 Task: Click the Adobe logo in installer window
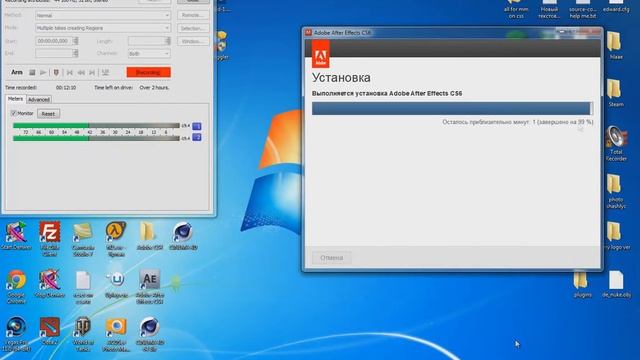click(x=321, y=54)
